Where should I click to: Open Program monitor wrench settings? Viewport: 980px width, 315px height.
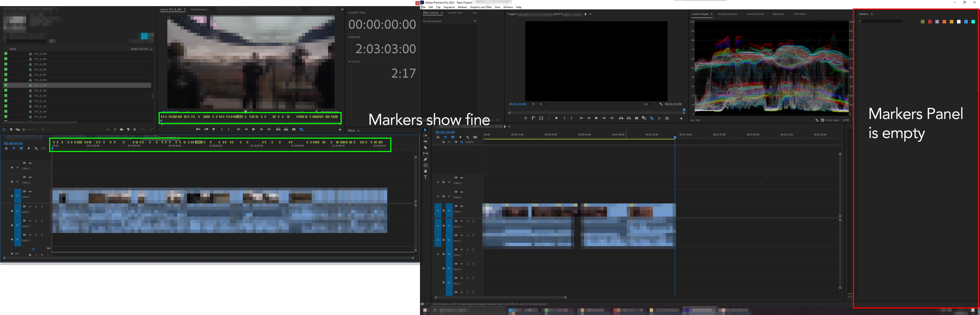661,104
